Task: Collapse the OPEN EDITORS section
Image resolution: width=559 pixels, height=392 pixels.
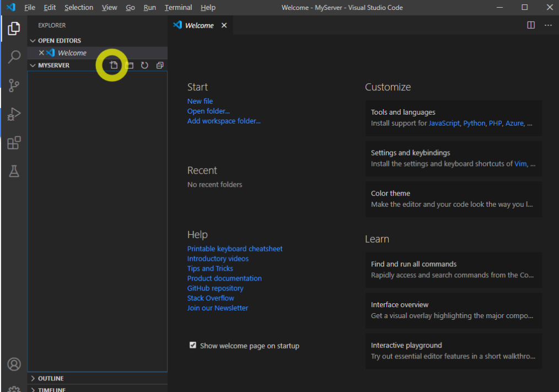Action: click(x=33, y=41)
